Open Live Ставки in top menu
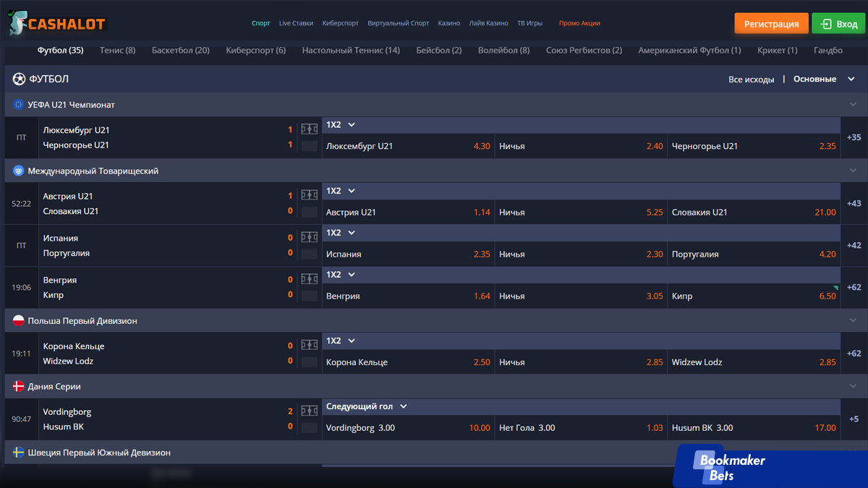The width and height of the screenshot is (868, 488). (x=296, y=23)
